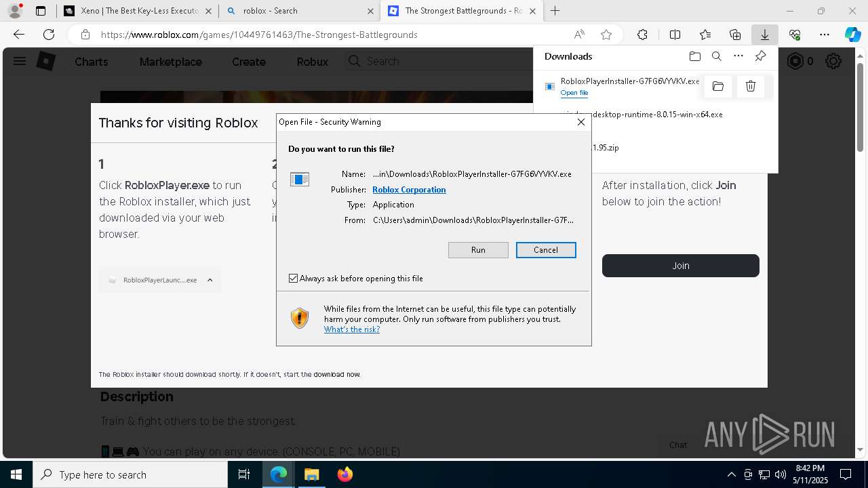868x488 pixels.
Task: Open file link under RobloxPlayerInstaller download
Action: pos(574,93)
